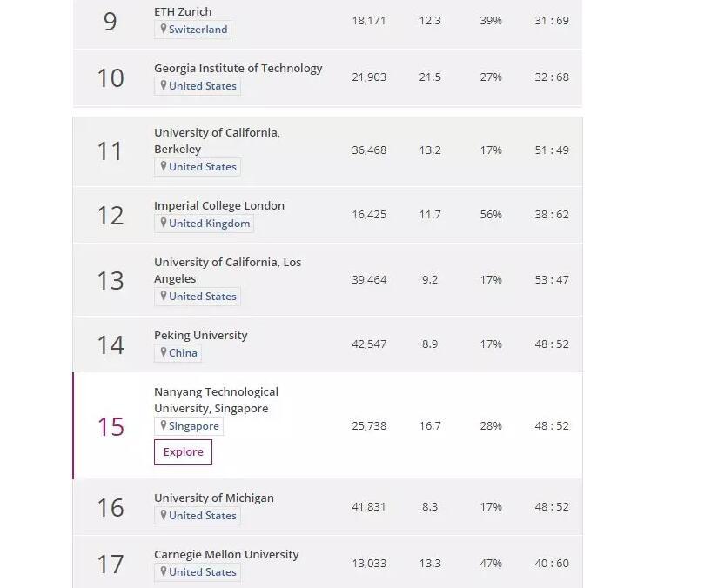This screenshot has width=711, height=588.
Task: Click the Singapore country tag
Action: click(x=194, y=426)
